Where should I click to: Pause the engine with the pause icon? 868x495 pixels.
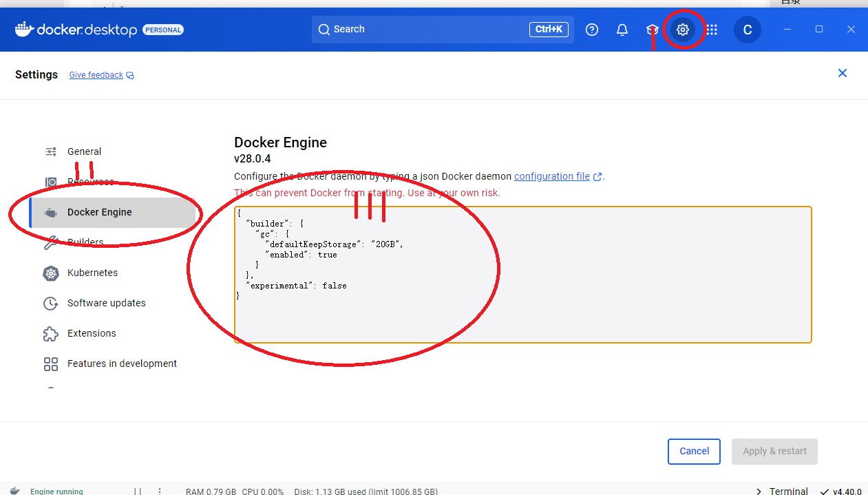click(138, 492)
